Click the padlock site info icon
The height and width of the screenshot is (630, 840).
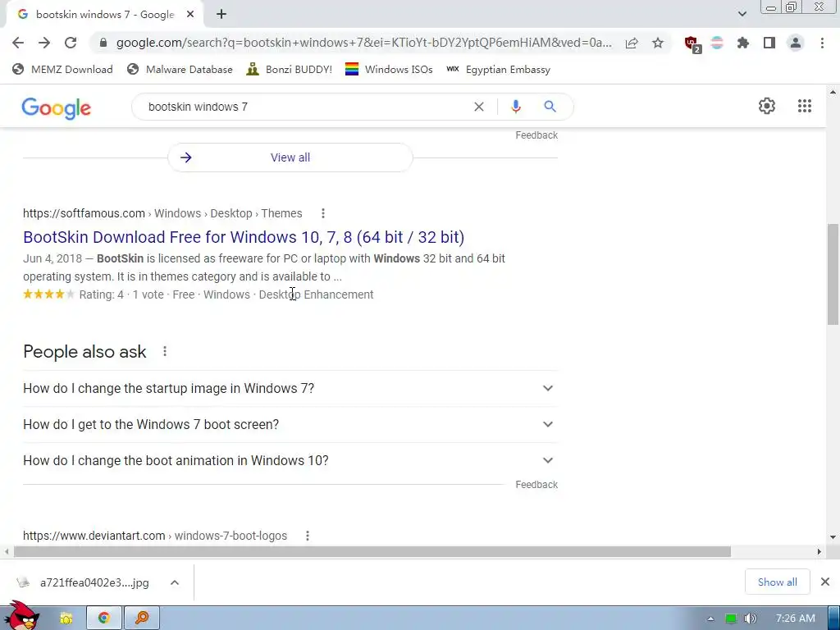[103, 43]
